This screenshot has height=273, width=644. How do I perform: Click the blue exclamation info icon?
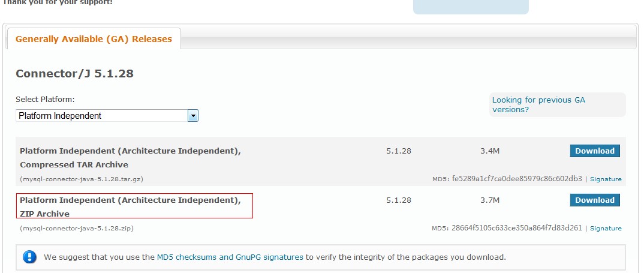pos(29,257)
